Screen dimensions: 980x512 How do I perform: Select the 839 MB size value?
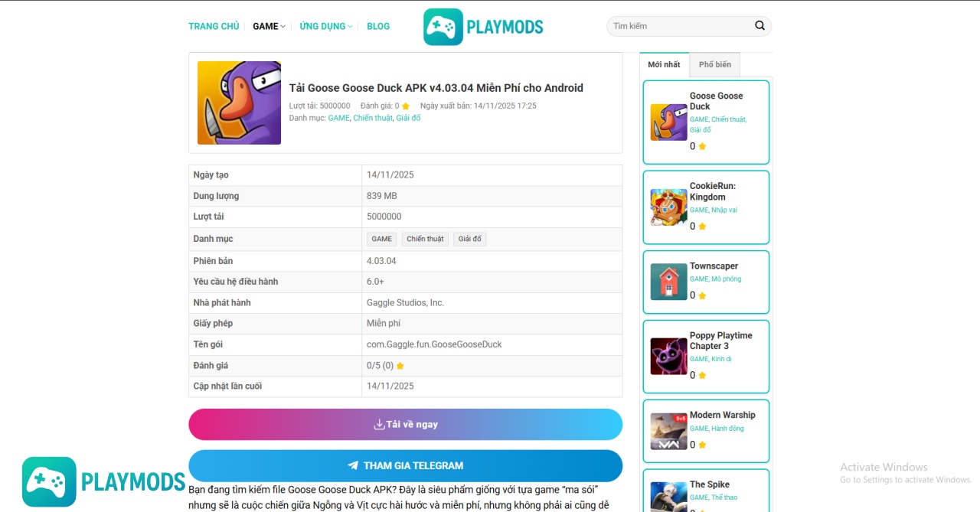[382, 196]
